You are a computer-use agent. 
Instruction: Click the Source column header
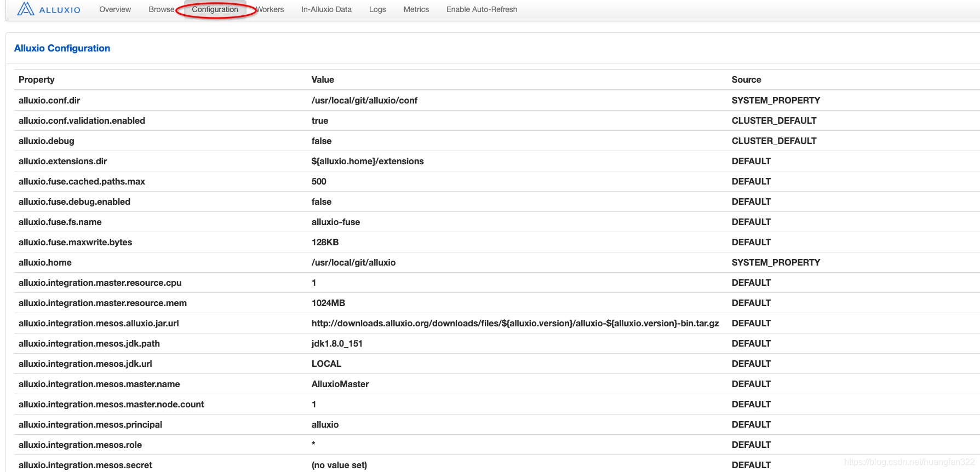pyautogui.click(x=747, y=79)
